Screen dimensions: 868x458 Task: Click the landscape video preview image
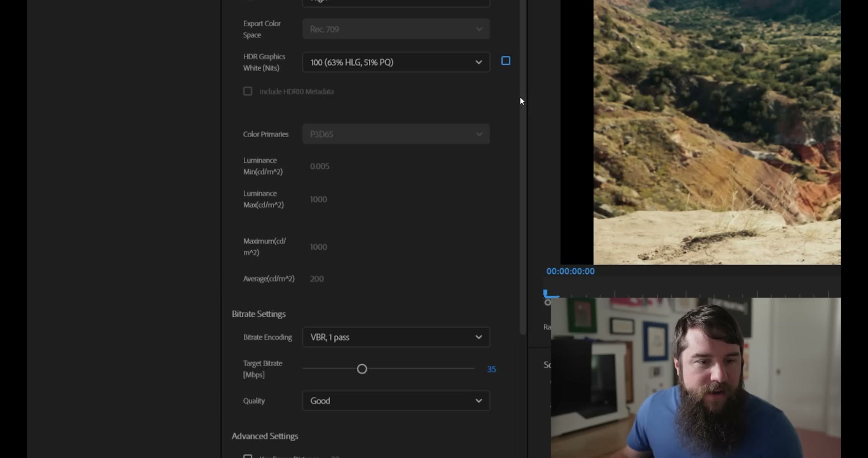click(x=717, y=132)
